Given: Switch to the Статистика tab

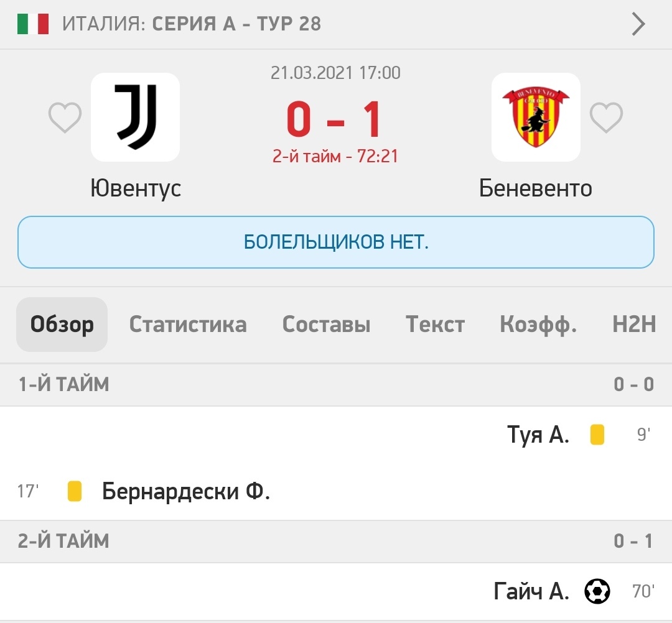Looking at the screenshot, I should tap(188, 324).
